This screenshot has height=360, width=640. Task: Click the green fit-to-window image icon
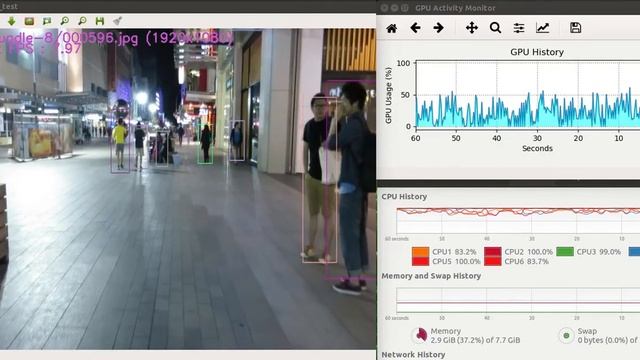[47, 21]
